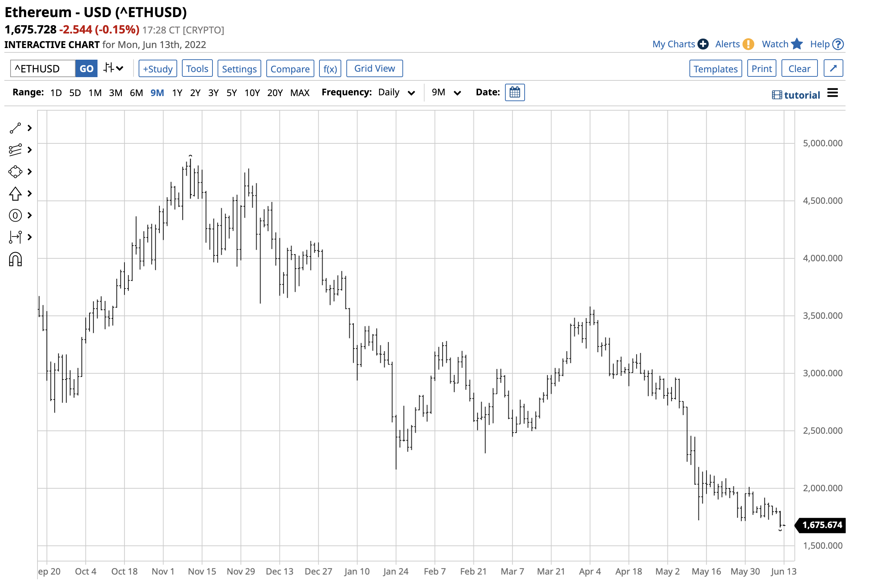Image resolution: width=887 pixels, height=588 pixels.
Task: Open the hamburger chart menu
Action: coord(832,93)
